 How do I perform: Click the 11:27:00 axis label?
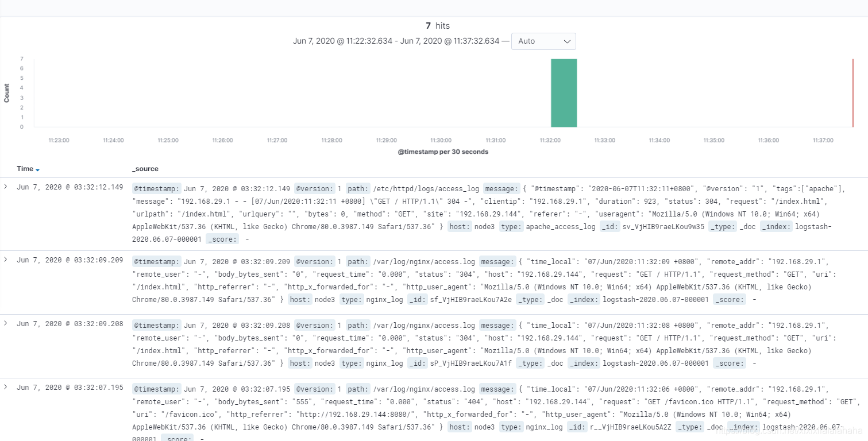click(277, 140)
